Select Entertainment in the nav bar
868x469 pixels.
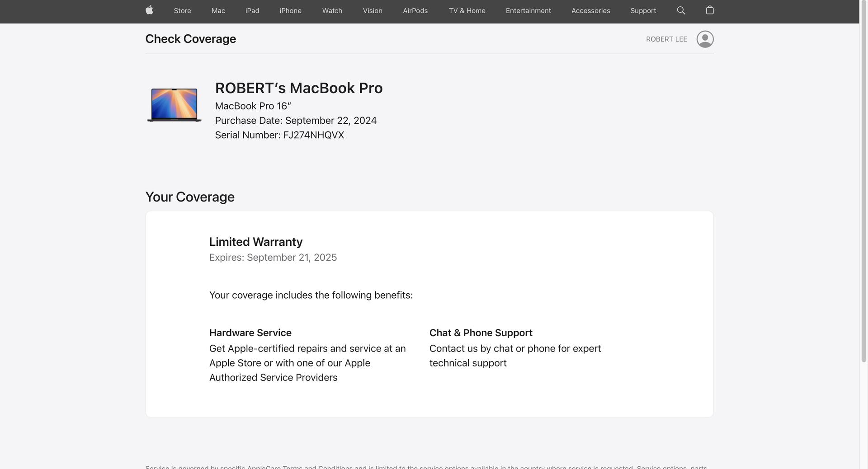point(528,11)
